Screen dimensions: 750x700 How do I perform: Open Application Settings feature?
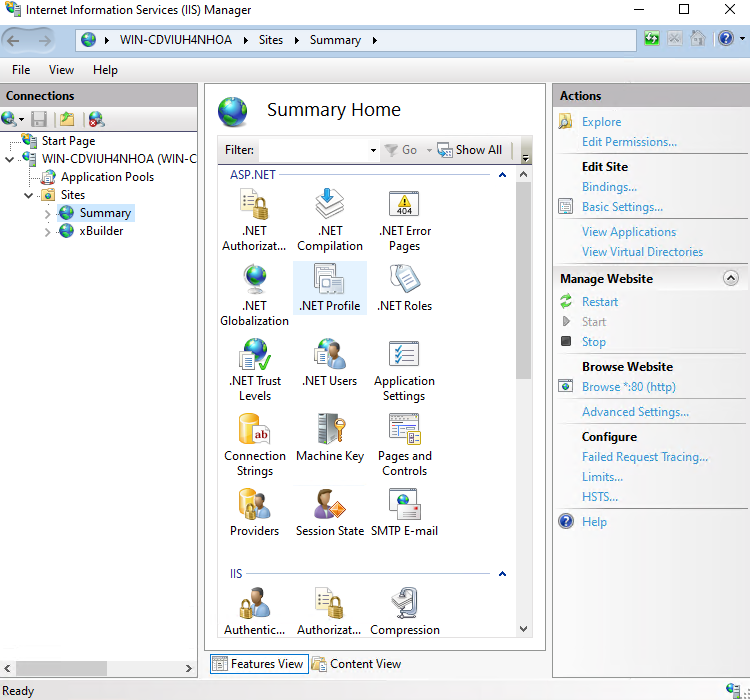point(405,370)
